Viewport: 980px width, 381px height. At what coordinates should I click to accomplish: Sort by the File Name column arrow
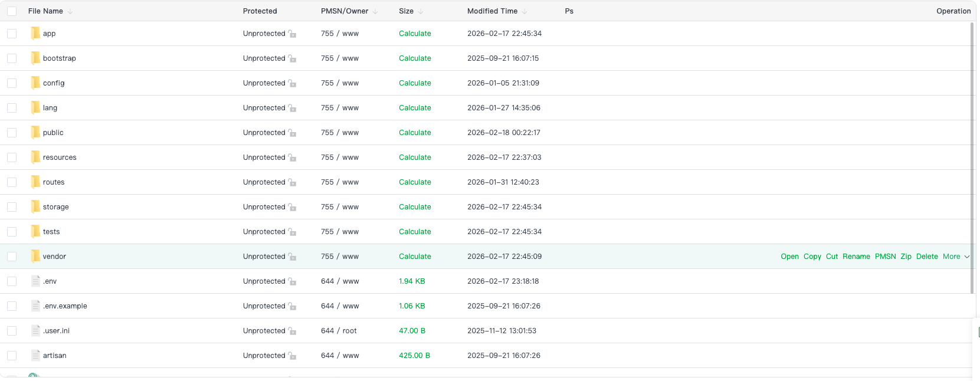pos(70,12)
